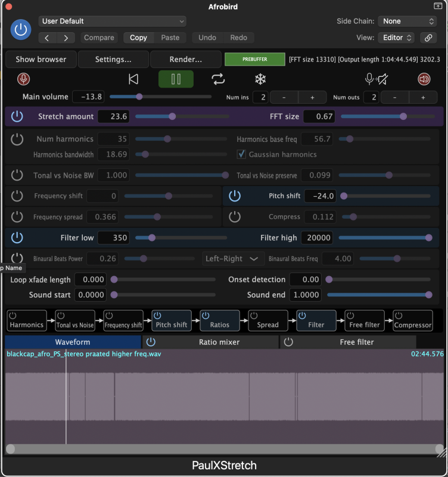
Task: Click the Main volume slider
Action: (x=160, y=97)
